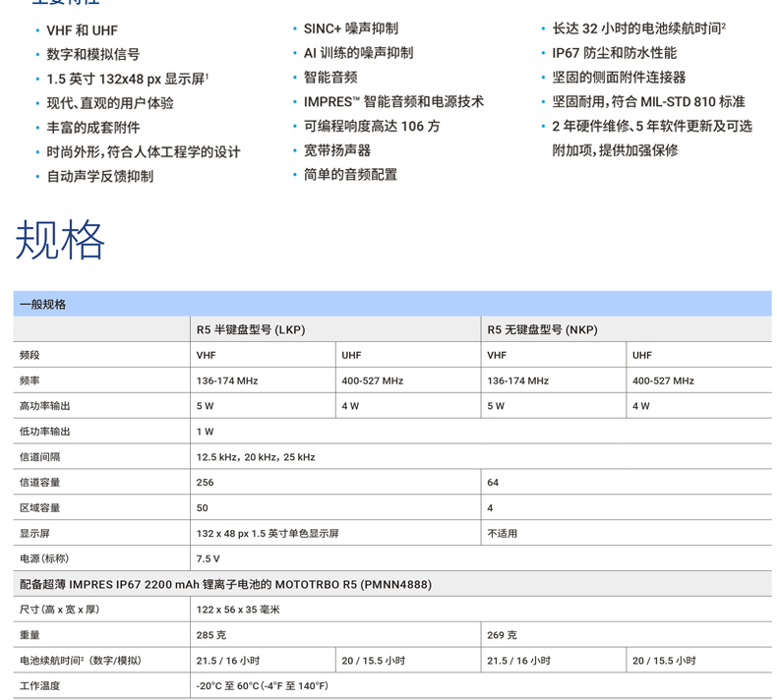Click the 'VHF 和 UHF' feature bullet
Viewport: 777px width, 700px height.
pyautogui.click(x=83, y=30)
